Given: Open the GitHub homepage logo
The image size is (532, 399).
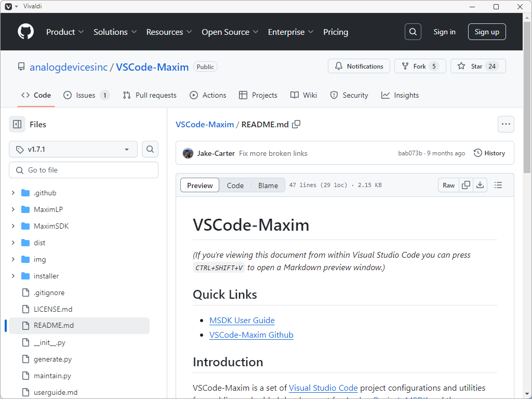Looking at the screenshot, I should (26, 32).
